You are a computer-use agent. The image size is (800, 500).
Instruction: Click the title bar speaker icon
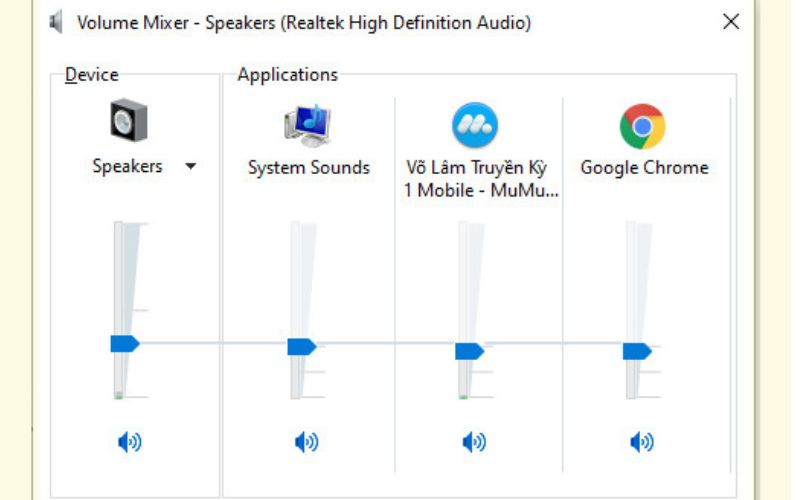[x=56, y=22]
